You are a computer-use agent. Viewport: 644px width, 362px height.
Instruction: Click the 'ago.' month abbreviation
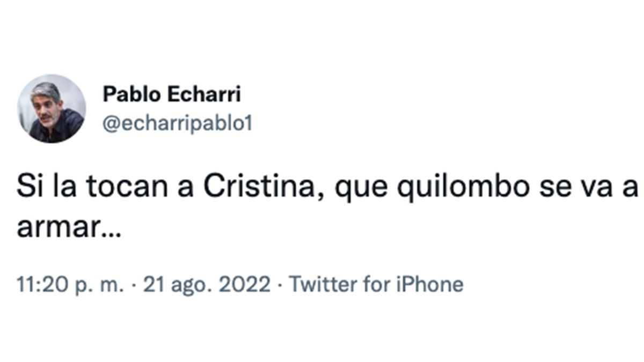[x=188, y=284]
